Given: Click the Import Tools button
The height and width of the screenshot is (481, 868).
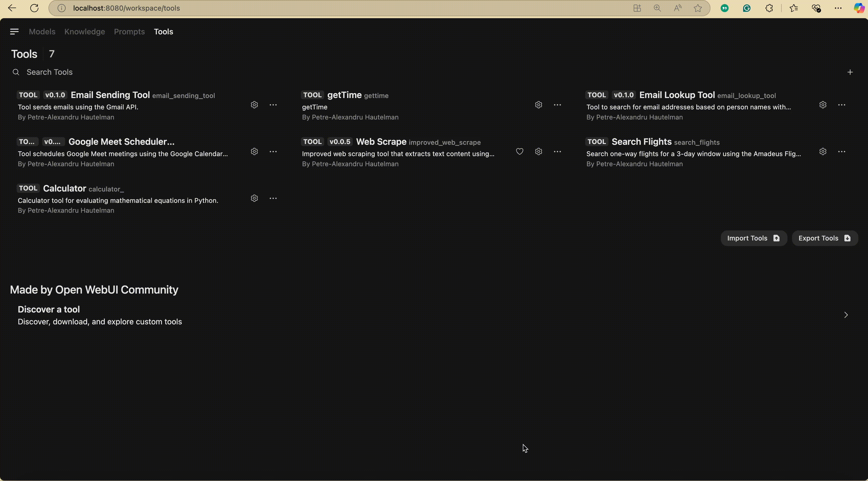Looking at the screenshot, I should 753,238.
